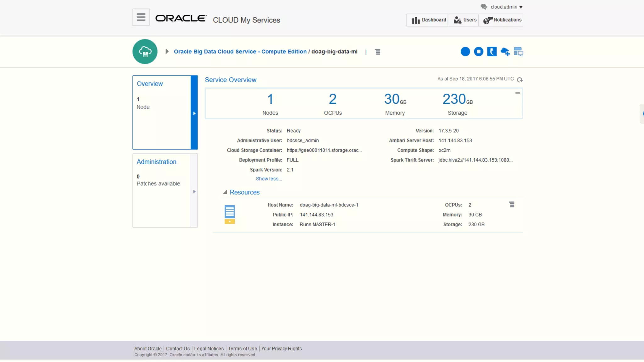The height and width of the screenshot is (362, 644).
Task: Click the restart arrow square icon
Action: pos(492,52)
